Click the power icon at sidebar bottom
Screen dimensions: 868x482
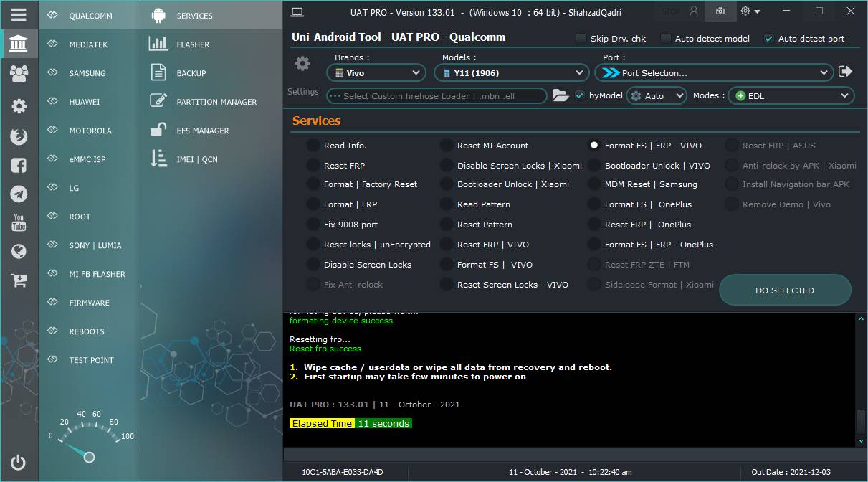19,463
